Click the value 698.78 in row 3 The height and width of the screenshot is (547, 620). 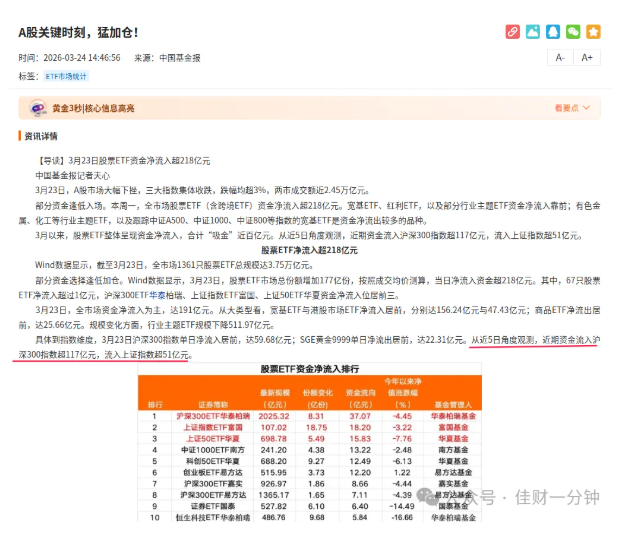(274, 439)
